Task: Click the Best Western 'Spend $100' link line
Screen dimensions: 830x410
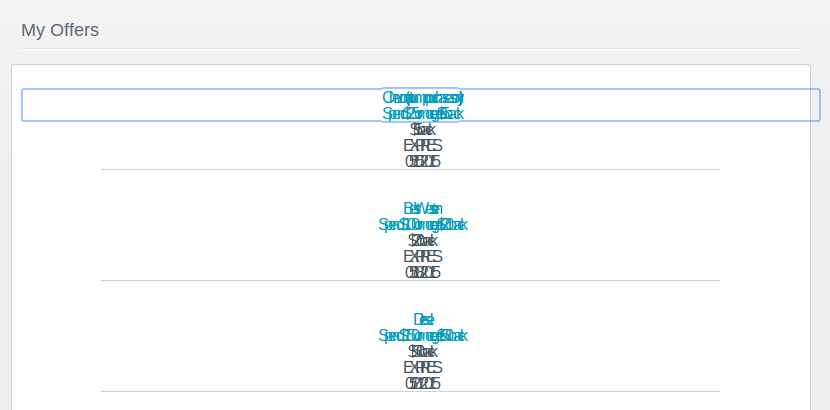Action: tap(423, 225)
